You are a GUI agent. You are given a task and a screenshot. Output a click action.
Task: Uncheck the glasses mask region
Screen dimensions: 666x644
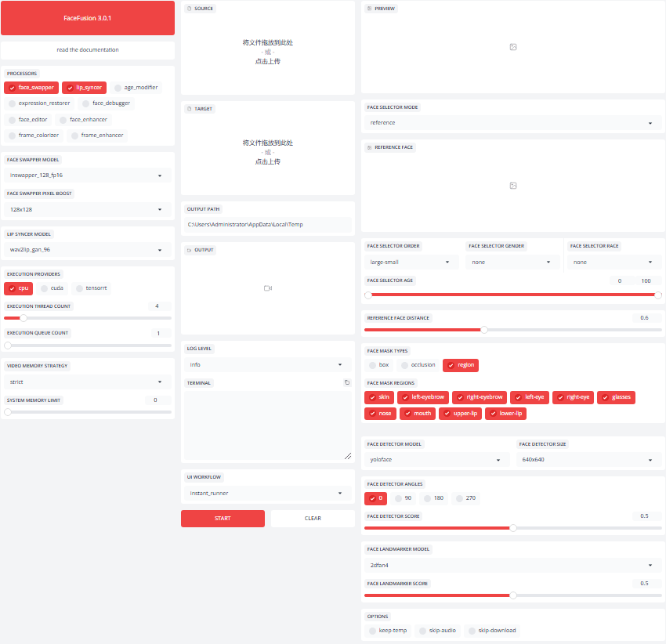(x=616, y=397)
